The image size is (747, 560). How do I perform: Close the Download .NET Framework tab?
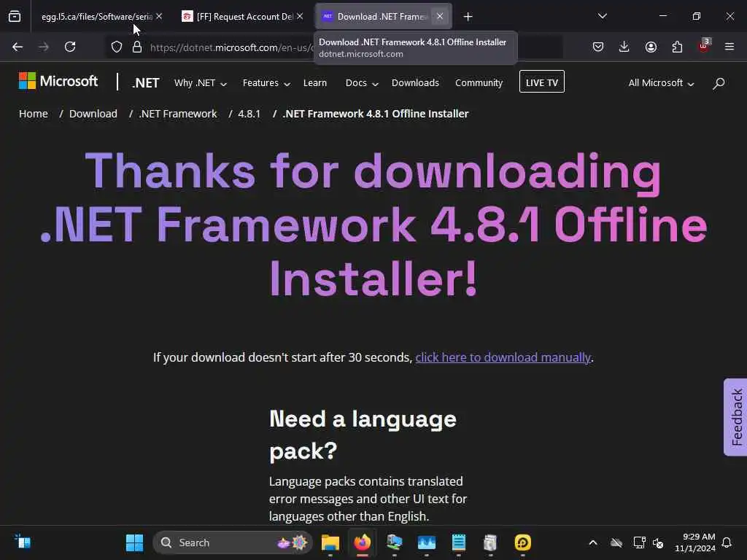click(440, 17)
